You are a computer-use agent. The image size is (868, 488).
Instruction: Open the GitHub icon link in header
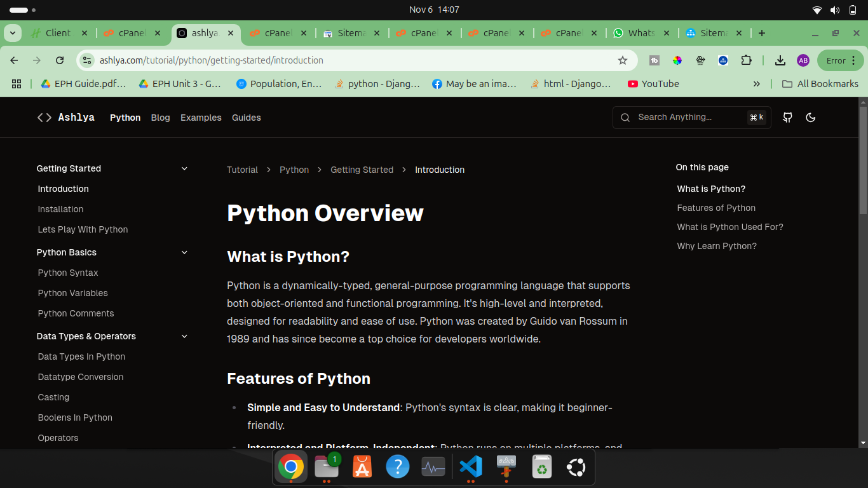coord(787,118)
